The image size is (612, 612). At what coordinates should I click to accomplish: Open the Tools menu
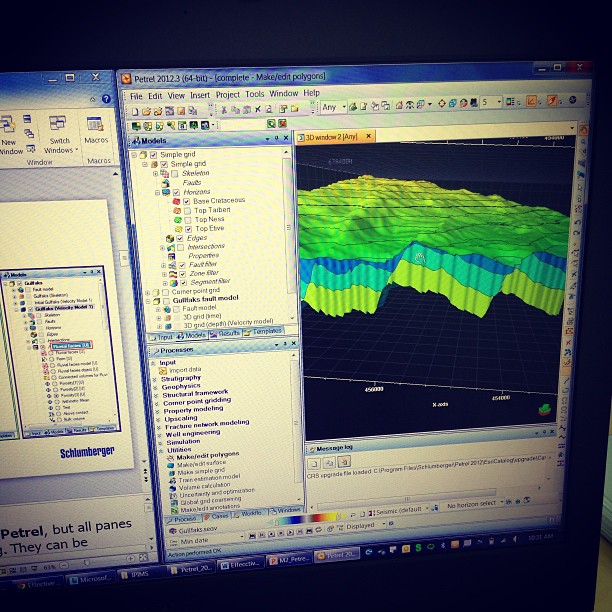254,94
